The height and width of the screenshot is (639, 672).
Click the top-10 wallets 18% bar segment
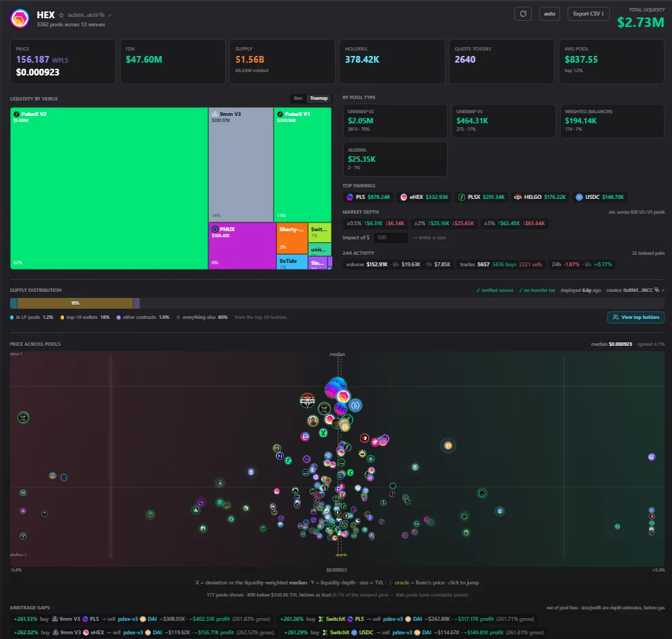pos(75,303)
